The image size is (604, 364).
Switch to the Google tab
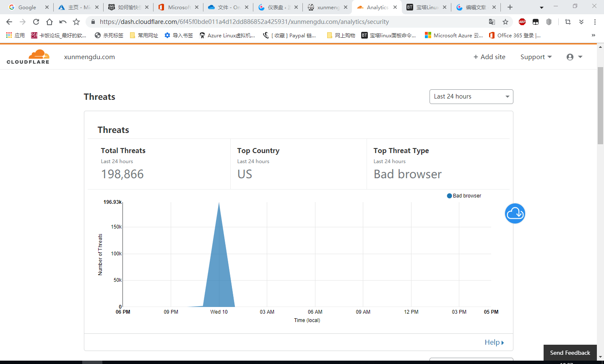[x=27, y=7]
